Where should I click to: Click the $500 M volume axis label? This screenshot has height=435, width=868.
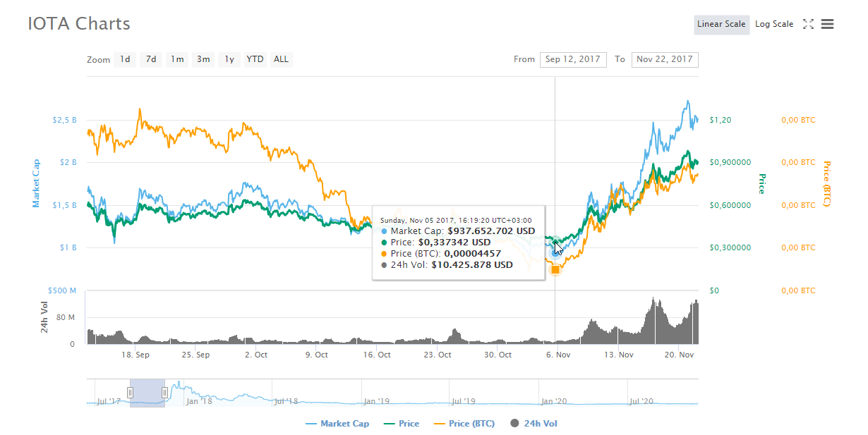tap(62, 290)
